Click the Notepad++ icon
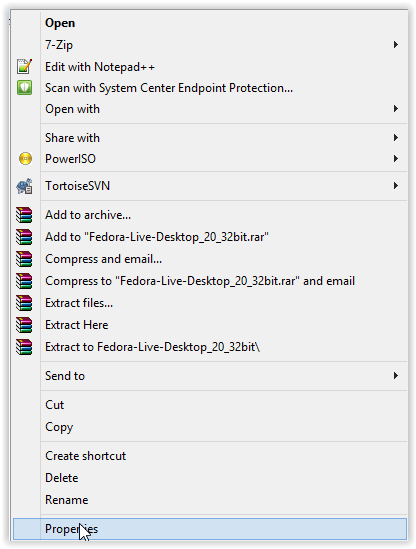The image size is (416, 549). point(25,67)
